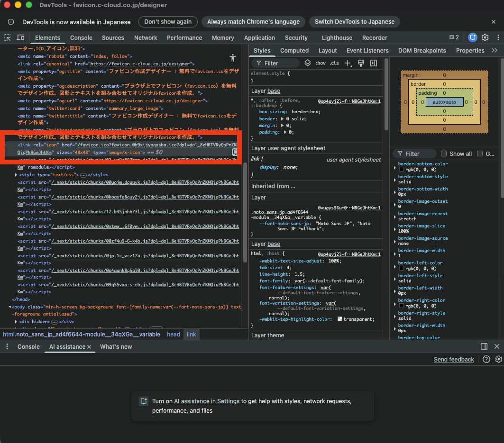Image resolution: width=504 pixels, height=443 pixels.
Task: Open the accessibility tree view button
Action: (232, 58)
